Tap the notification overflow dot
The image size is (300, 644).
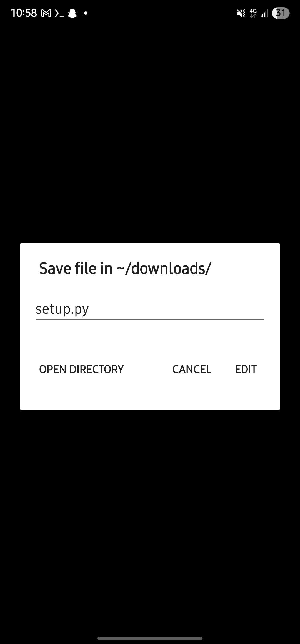[86, 13]
